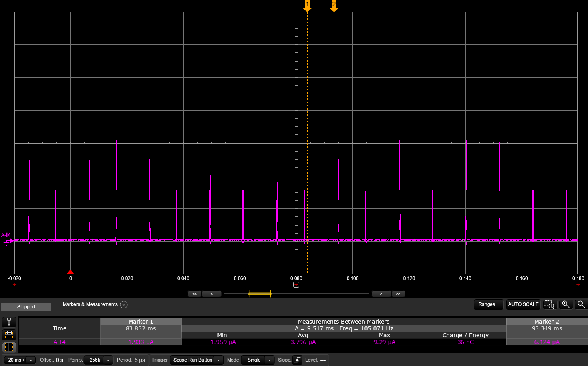Image resolution: width=588 pixels, height=366 pixels.
Task: Jump far left with the double-arrow button
Action: click(195, 294)
